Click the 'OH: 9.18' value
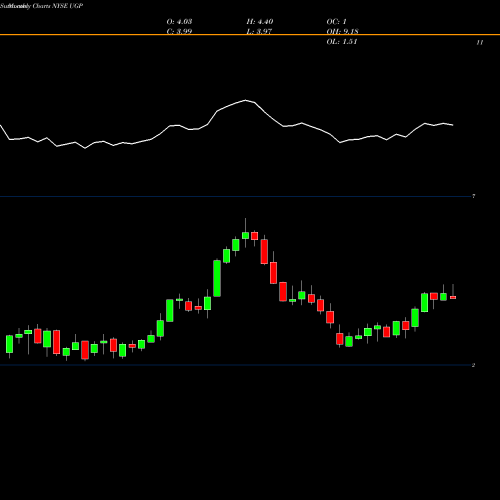The height and width of the screenshot is (500, 500). pos(342,31)
